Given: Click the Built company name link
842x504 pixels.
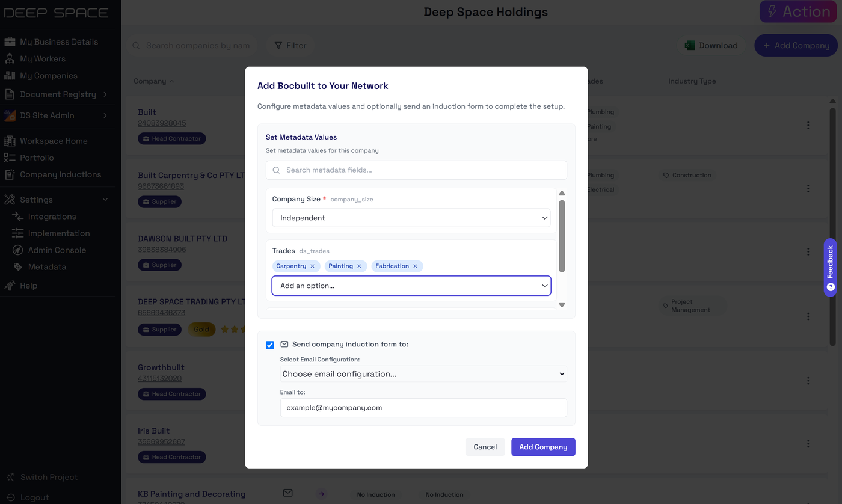Looking at the screenshot, I should click(147, 112).
